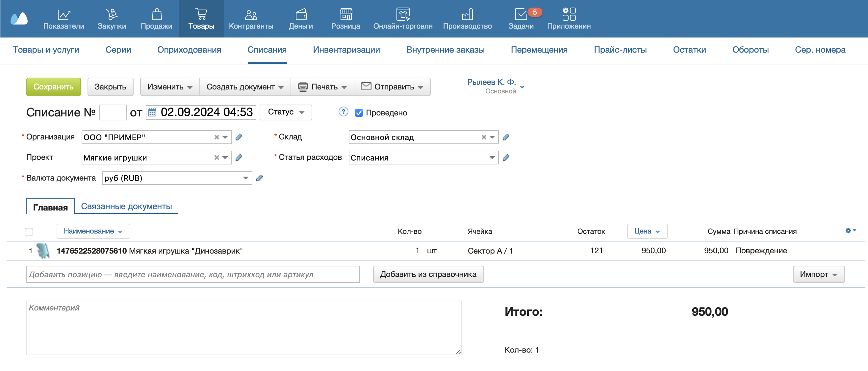Open the Инвентаризации submenu tab
The image size is (868, 371).
click(x=346, y=50)
